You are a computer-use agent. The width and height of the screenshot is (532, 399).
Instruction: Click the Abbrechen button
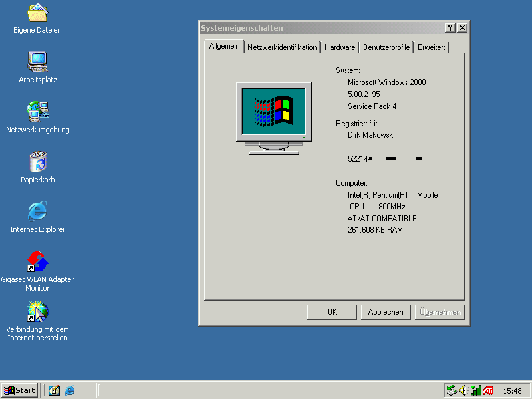tap(386, 312)
